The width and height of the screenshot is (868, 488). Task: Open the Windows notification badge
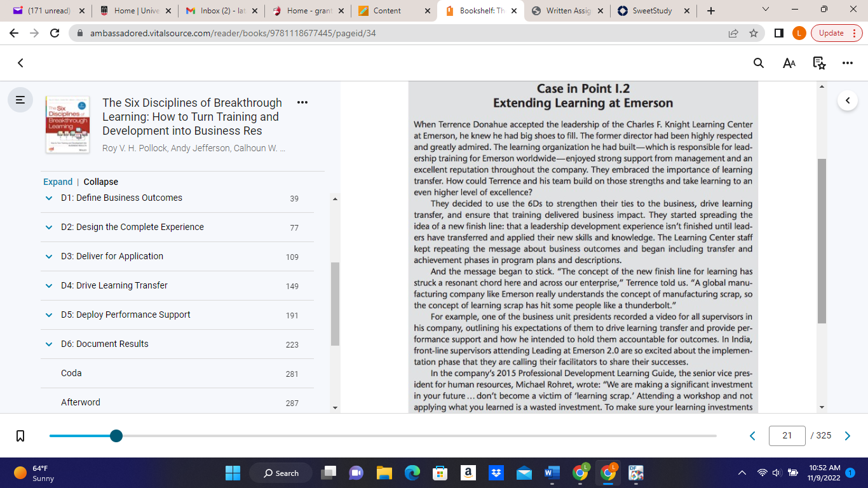click(850, 473)
